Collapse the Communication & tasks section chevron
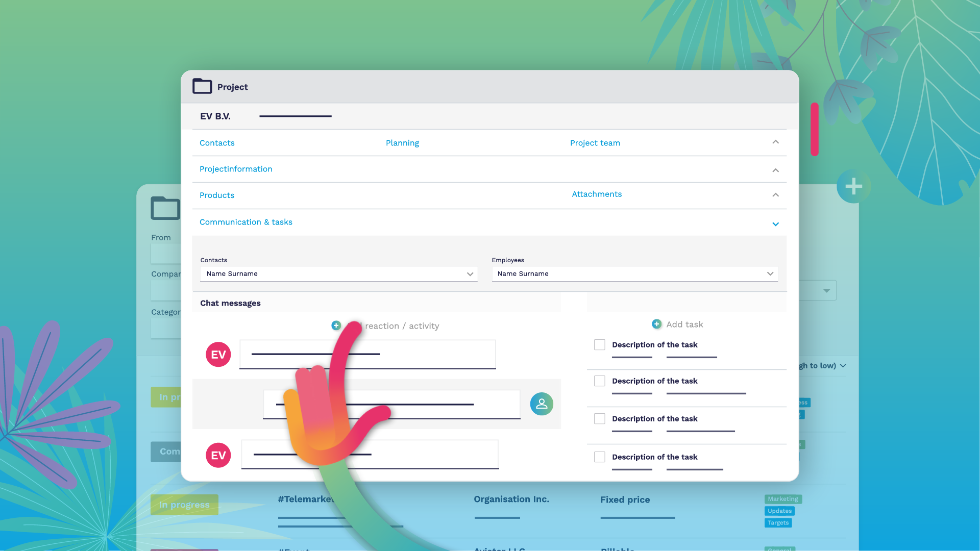This screenshot has width=980, height=551. click(x=775, y=224)
